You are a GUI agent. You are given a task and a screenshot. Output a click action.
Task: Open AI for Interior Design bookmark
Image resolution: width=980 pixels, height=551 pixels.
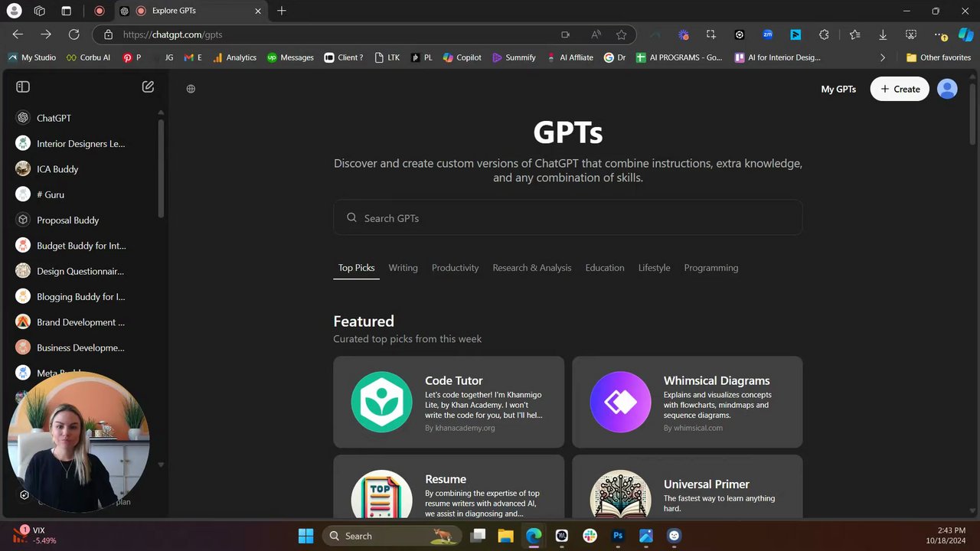pyautogui.click(x=777, y=57)
